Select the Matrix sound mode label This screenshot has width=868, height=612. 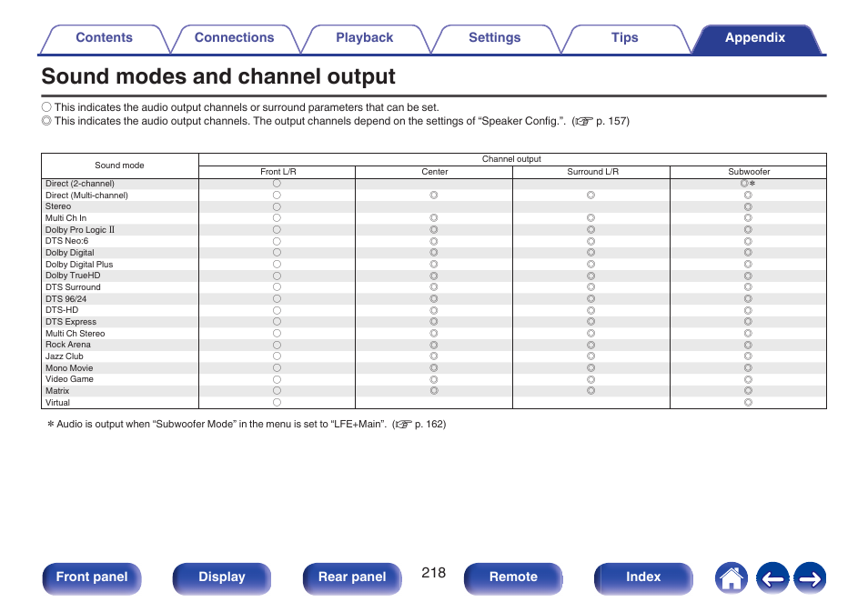57,391
